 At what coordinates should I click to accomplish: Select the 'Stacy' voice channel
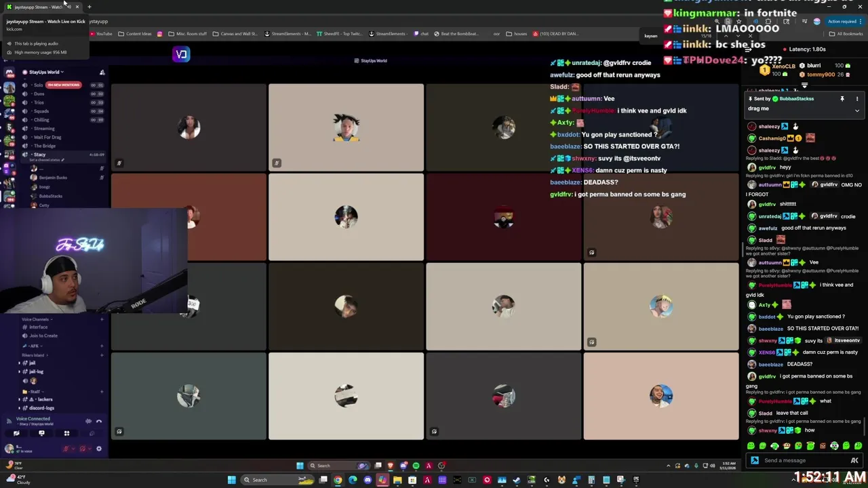tap(39, 155)
